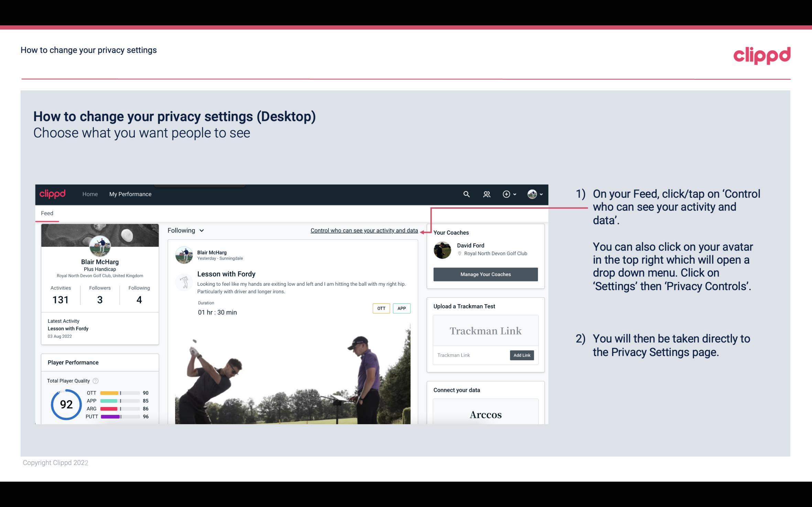Click the people/connections icon in navbar

pyautogui.click(x=487, y=194)
